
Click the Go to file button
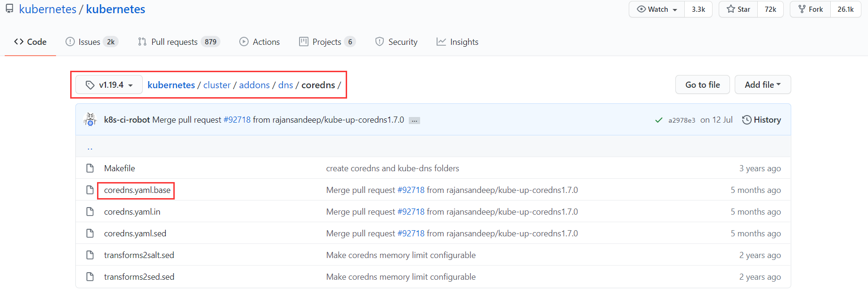point(703,84)
